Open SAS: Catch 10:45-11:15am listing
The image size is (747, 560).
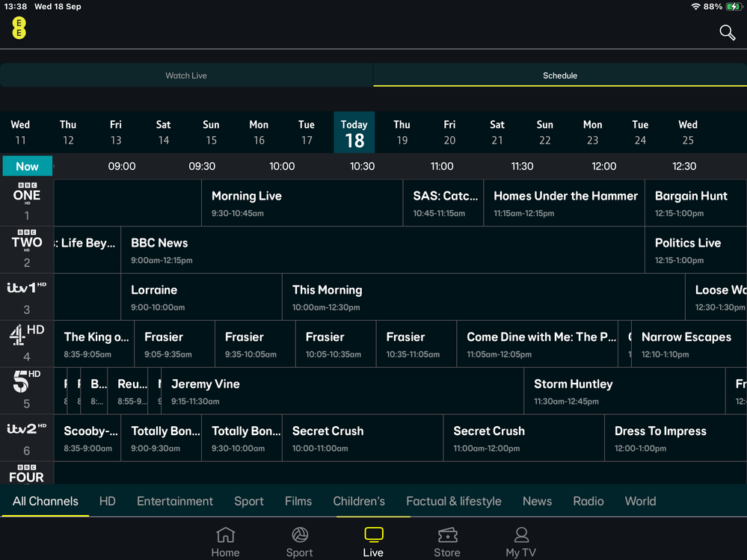443,203
